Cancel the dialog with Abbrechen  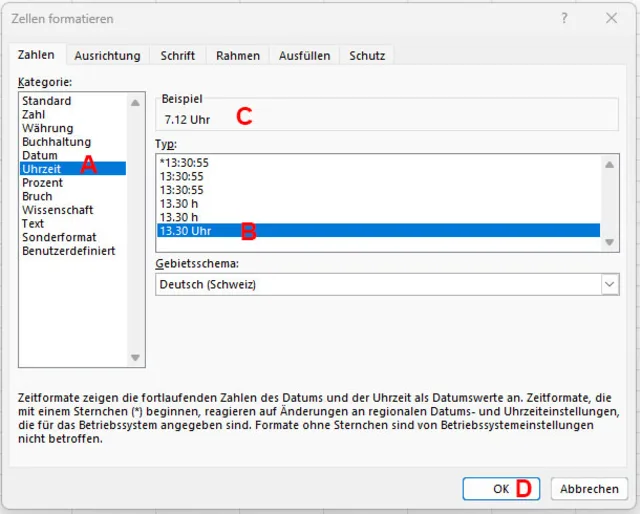coord(589,489)
